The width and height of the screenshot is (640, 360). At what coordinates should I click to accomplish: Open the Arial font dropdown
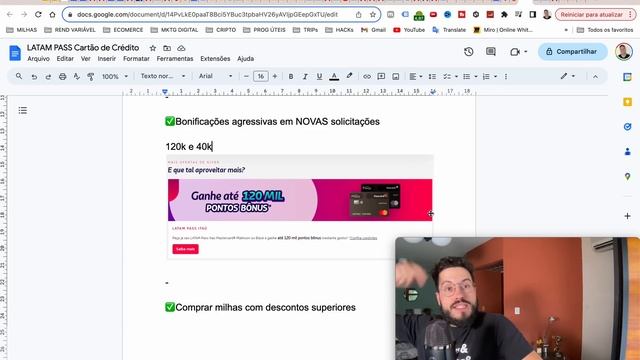point(216,76)
